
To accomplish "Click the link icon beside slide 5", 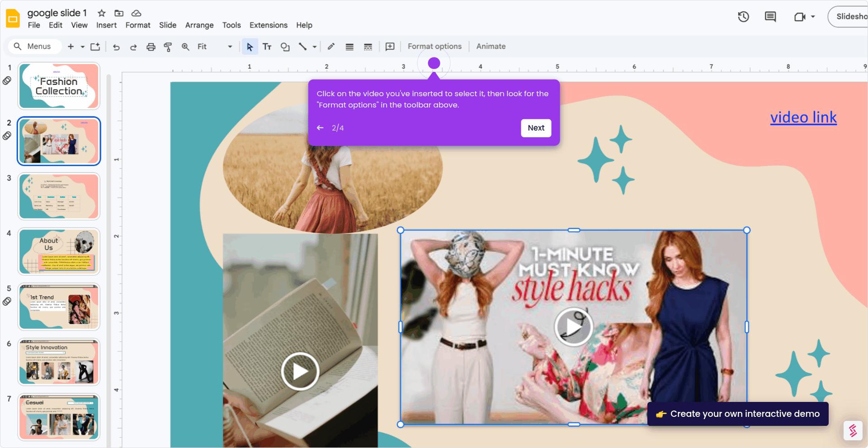I will (x=7, y=302).
